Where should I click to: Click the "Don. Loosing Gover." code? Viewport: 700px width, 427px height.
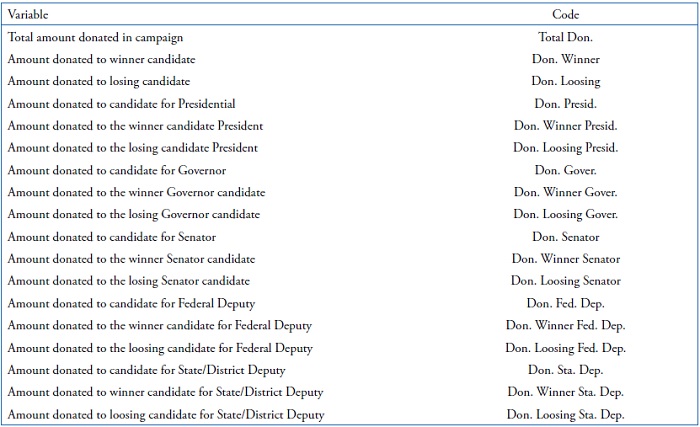pos(565,215)
